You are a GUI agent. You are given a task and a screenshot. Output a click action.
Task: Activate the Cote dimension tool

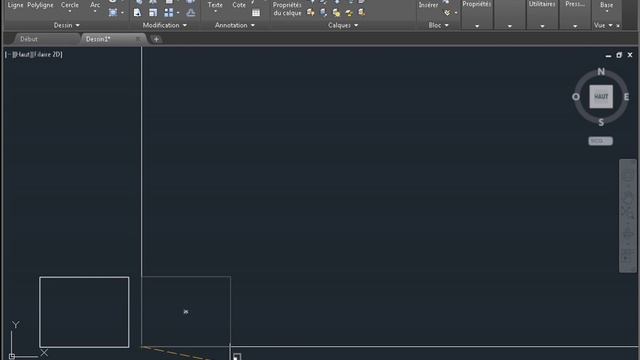[239, 5]
